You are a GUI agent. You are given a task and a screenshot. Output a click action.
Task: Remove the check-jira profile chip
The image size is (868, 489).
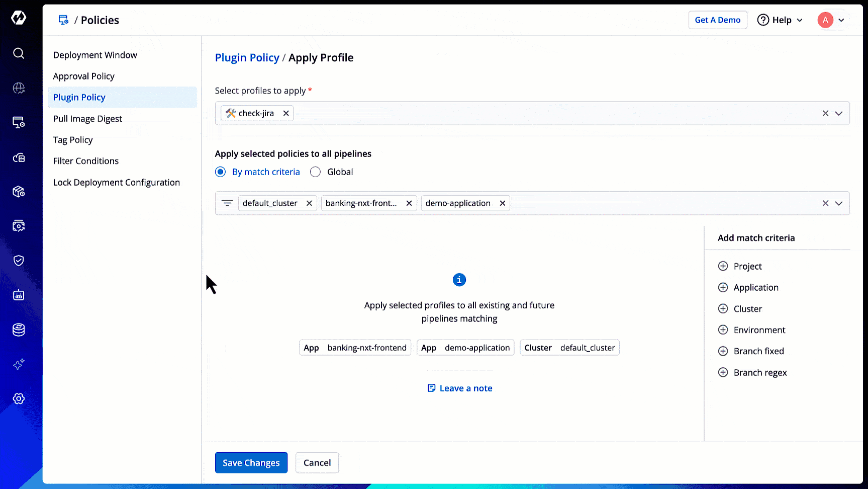coord(286,113)
